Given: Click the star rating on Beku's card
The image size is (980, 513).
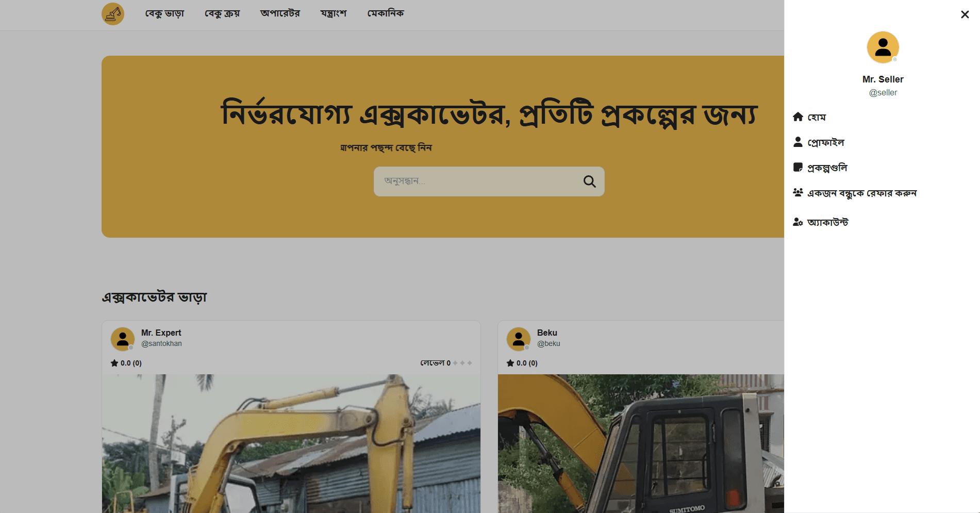Looking at the screenshot, I should [510, 362].
